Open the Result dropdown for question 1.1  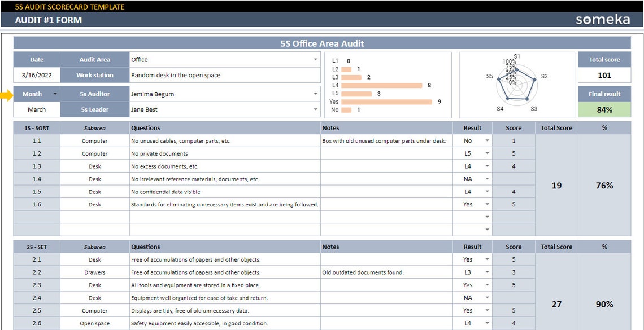[x=488, y=140]
